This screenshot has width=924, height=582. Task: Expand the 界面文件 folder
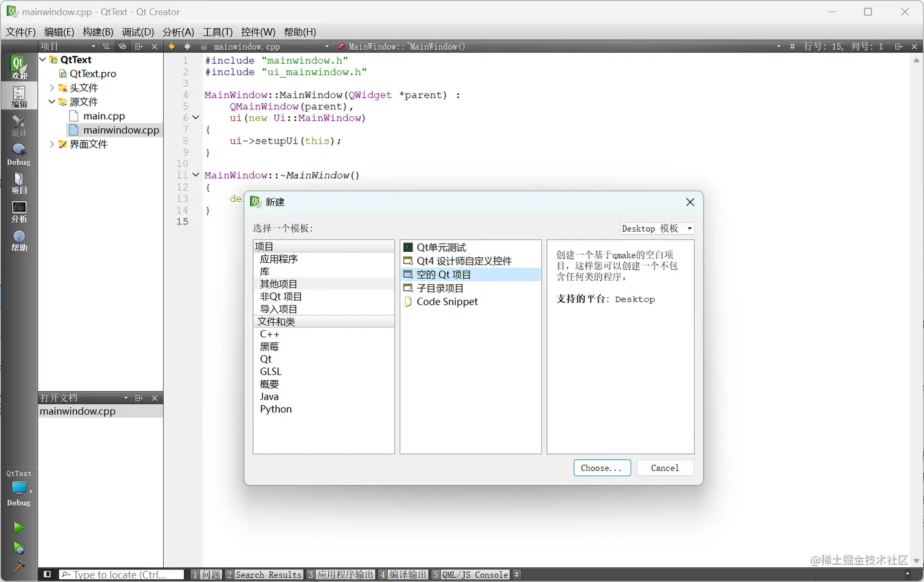pyautogui.click(x=52, y=144)
